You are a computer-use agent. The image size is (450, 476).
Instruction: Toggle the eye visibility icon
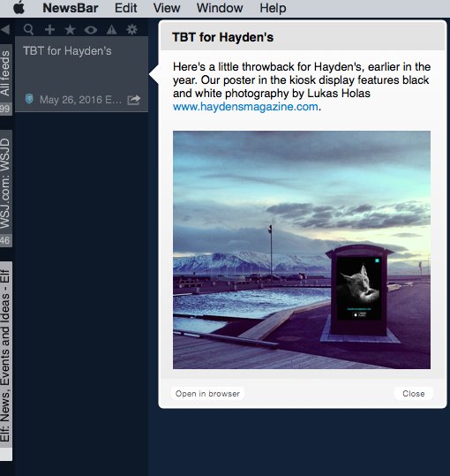(91, 30)
